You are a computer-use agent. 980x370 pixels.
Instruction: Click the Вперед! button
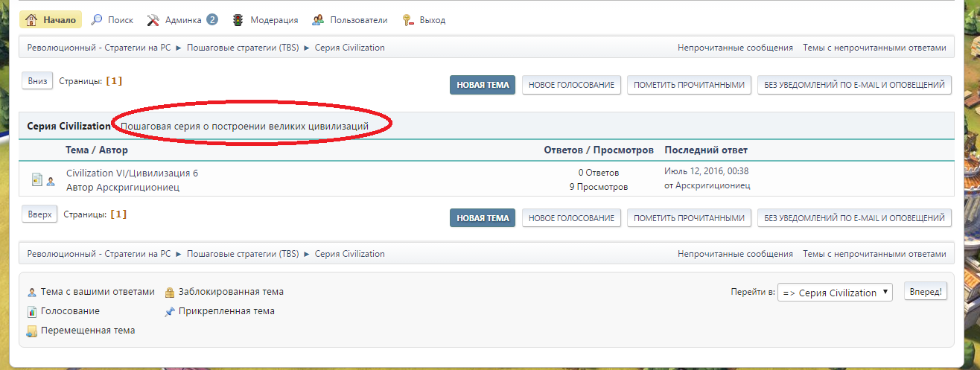(926, 292)
